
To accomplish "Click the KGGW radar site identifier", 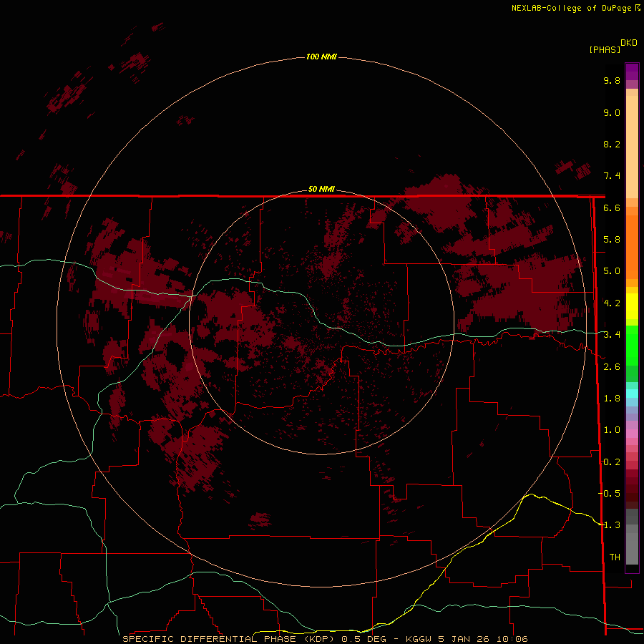I will [419, 639].
